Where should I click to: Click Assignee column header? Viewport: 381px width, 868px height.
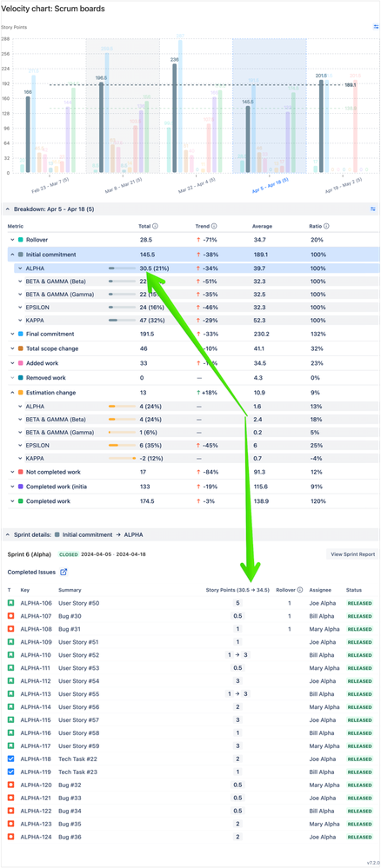pos(319,590)
